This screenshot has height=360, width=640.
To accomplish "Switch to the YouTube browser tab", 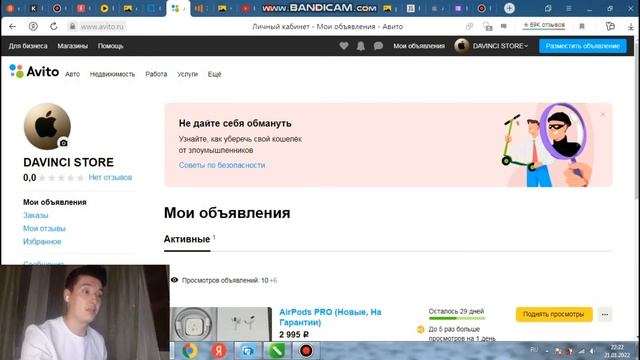I will point(245,8).
